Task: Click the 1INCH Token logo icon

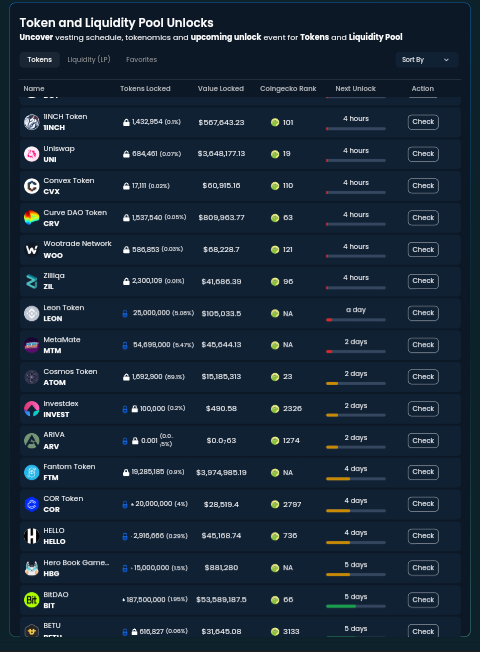Action: coord(32,122)
